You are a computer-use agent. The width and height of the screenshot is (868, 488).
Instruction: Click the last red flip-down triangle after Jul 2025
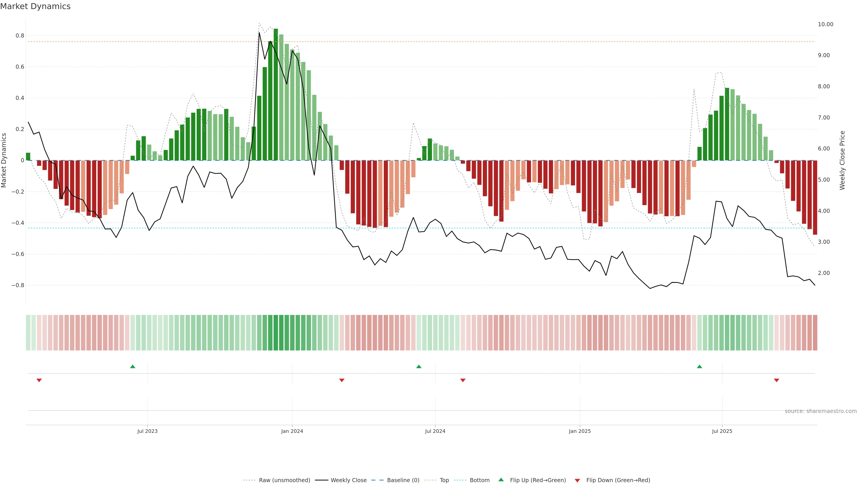777,380
